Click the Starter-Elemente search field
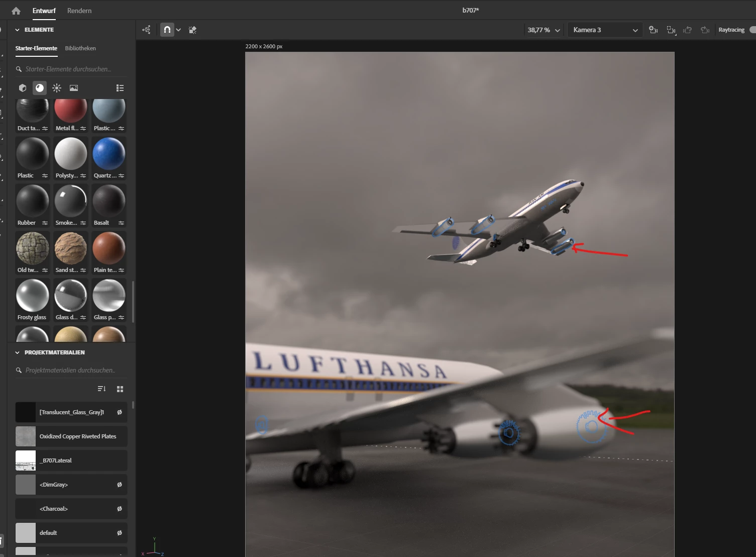This screenshot has height=557, width=756. (x=71, y=69)
